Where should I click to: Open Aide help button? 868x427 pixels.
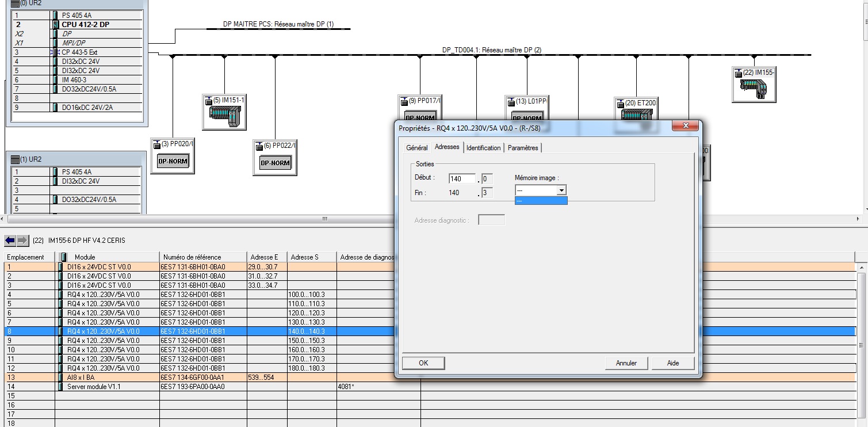(673, 363)
